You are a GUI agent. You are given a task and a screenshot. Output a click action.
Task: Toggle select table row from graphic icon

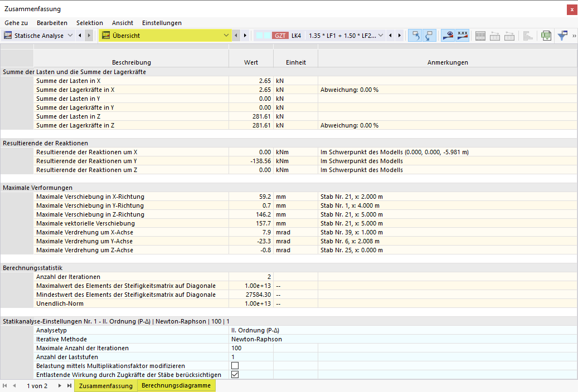429,36
